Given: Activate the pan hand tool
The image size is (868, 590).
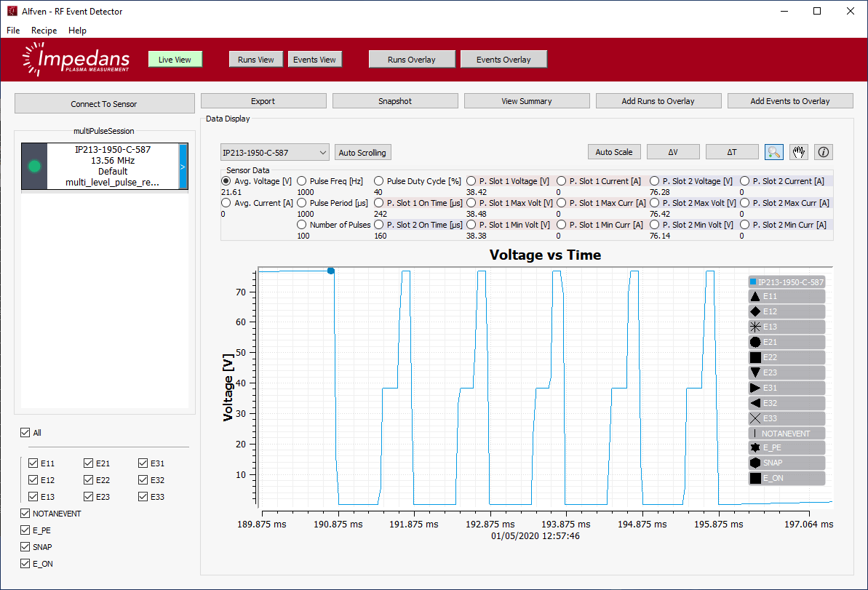Looking at the screenshot, I should pos(799,152).
